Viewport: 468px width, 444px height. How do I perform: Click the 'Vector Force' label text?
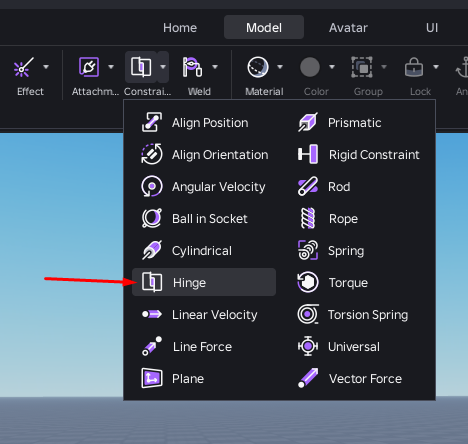tap(365, 379)
